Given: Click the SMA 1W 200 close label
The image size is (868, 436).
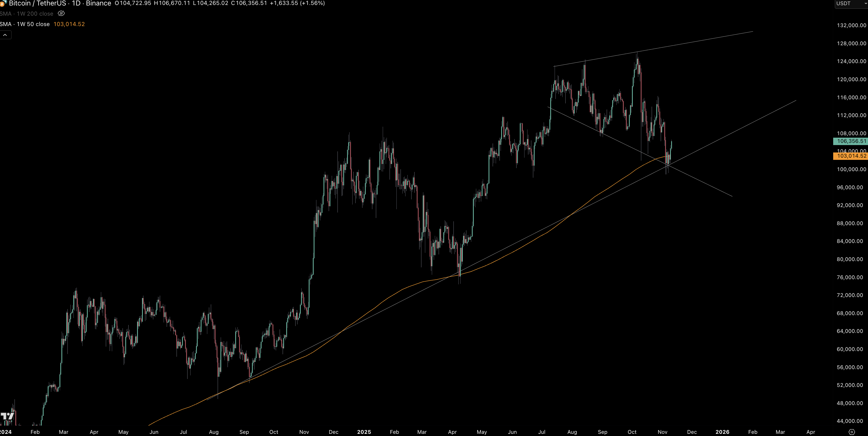Looking at the screenshot, I should (x=27, y=14).
